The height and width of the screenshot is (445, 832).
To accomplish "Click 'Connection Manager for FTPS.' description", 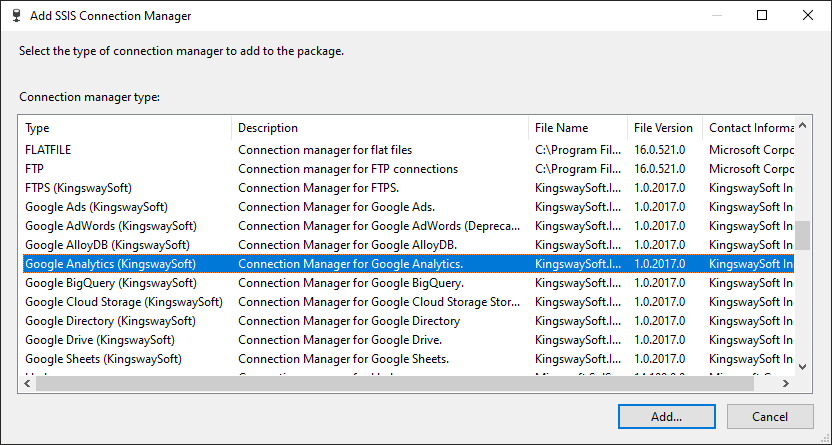I will point(318,188).
